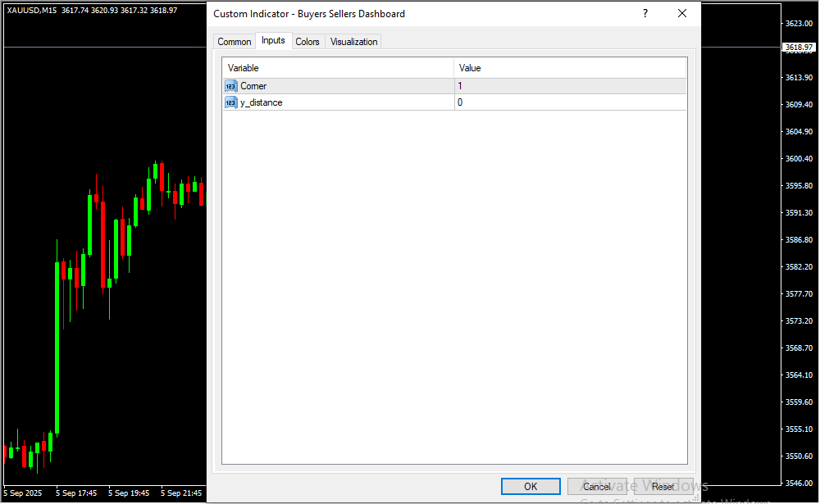Confirm settings with the OK button
The height and width of the screenshot is (504, 820).
(x=531, y=486)
